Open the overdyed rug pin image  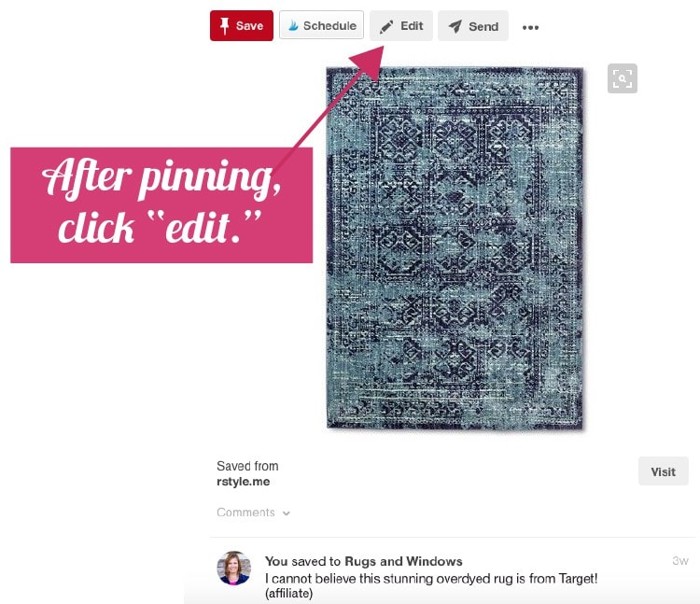[x=455, y=247]
